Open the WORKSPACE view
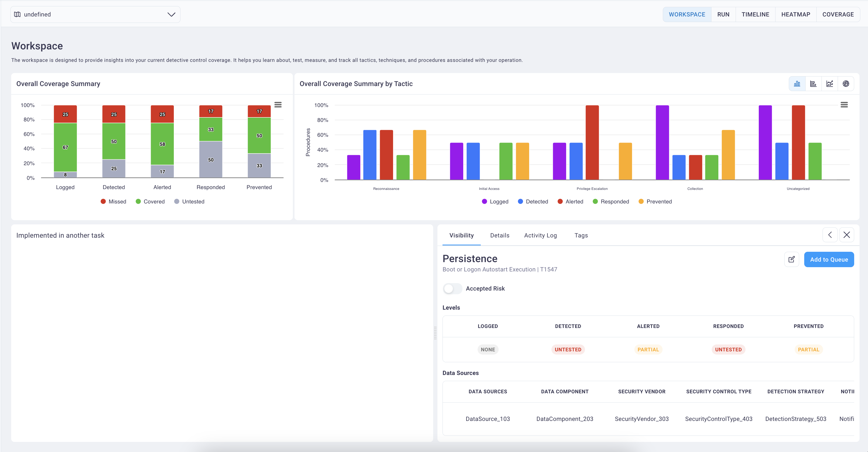 point(687,15)
